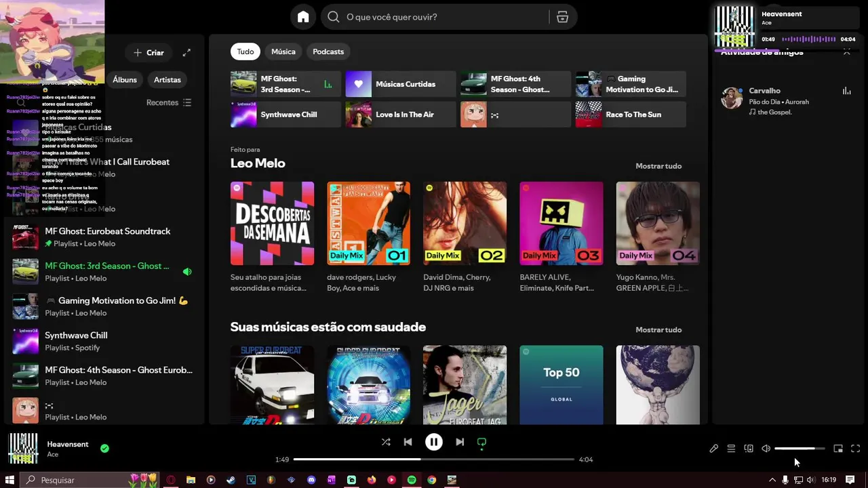The image size is (868, 488).
Task: Open the playback queue
Action: pyautogui.click(x=731, y=449)
